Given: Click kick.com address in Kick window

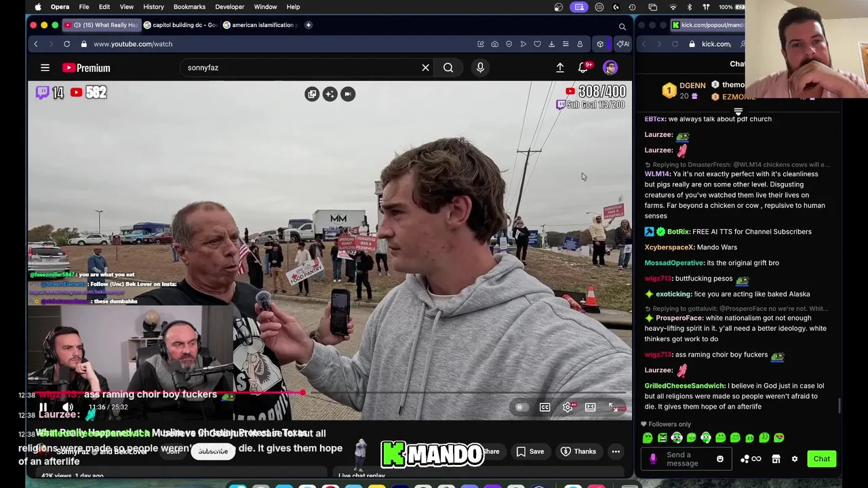Looking at the screenshot, I should (716, 44).
